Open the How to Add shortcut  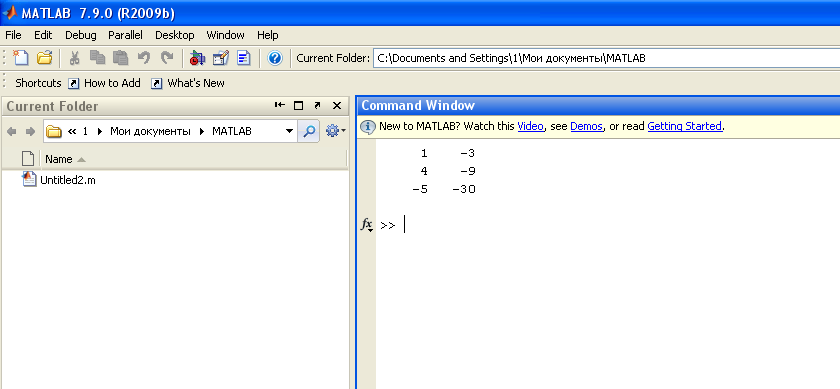click(x=105, y=83)
